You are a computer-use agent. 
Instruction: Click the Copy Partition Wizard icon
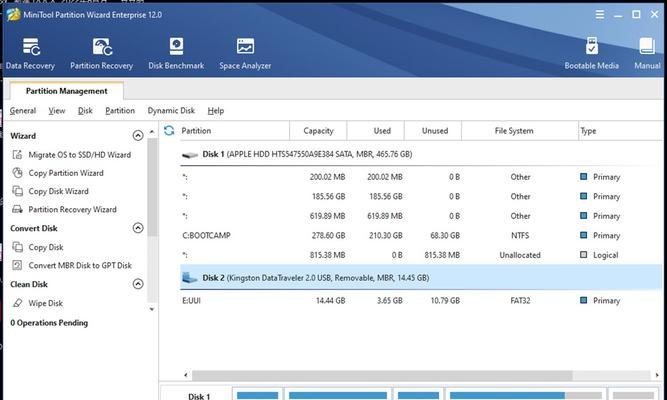click(x=17, y=173)
